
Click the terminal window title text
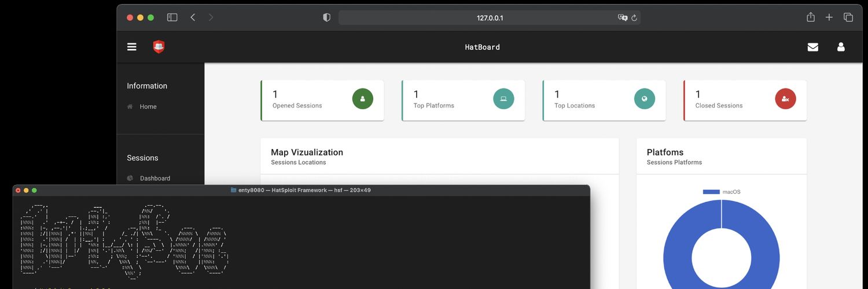pos(304,190)
